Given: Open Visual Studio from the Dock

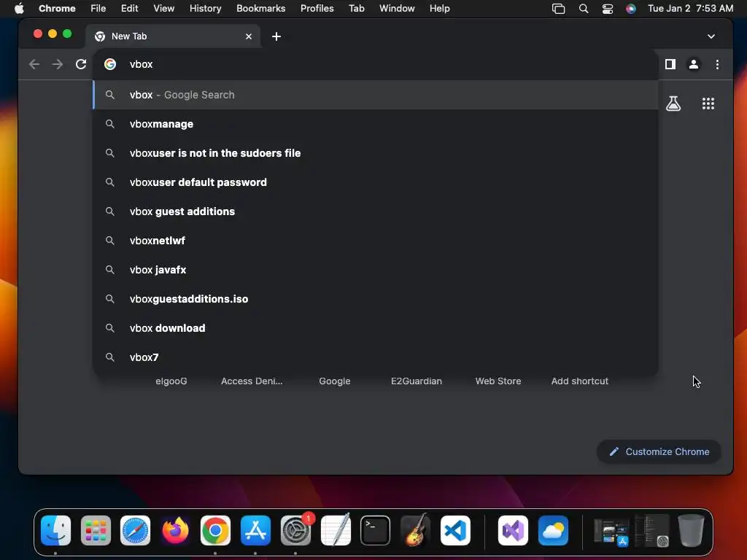Looking at the screenshot, I should pos(513,531).
